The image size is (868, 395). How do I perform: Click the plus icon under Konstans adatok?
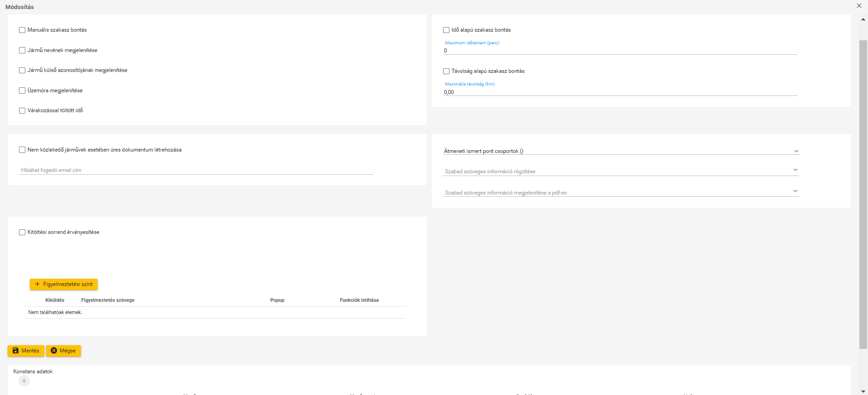[24, 381]
